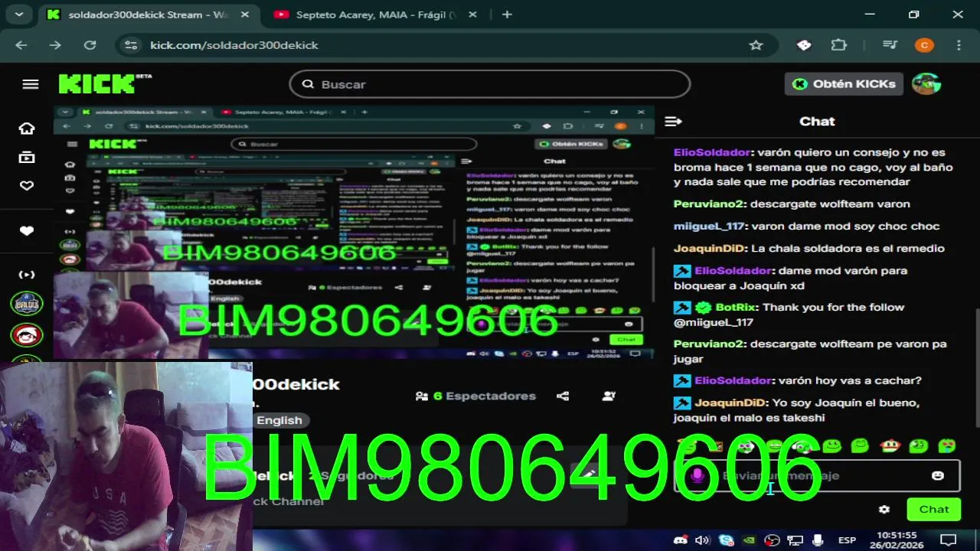Open the media control toolbar icon
Screen dimensions: 980x551
coord(889,45)
